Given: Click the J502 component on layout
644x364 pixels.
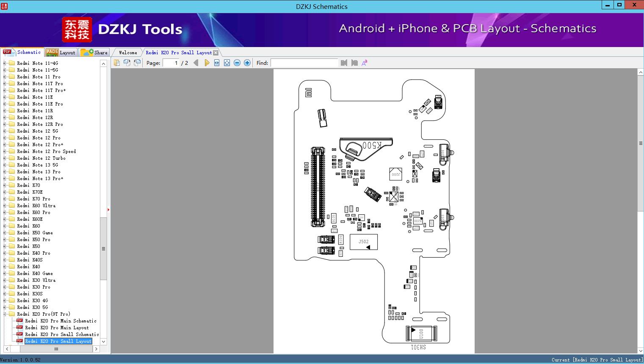Looking at the screenshot, I should point(364,242).
